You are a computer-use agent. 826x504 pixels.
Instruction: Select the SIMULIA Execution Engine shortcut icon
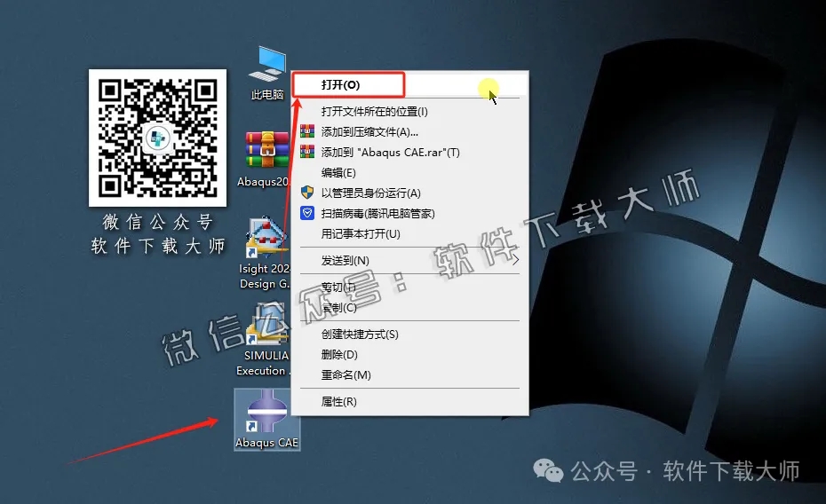click(x=266, y=339)
